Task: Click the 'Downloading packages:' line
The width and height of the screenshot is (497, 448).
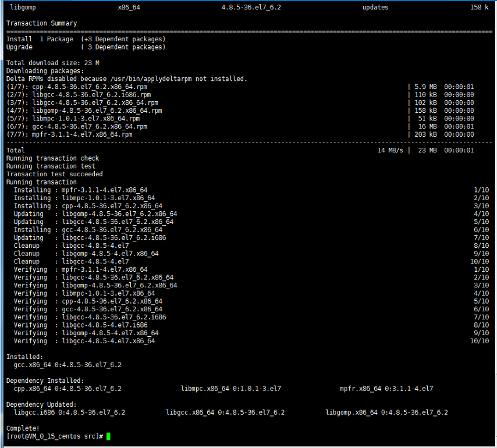Action: [45, 70]
